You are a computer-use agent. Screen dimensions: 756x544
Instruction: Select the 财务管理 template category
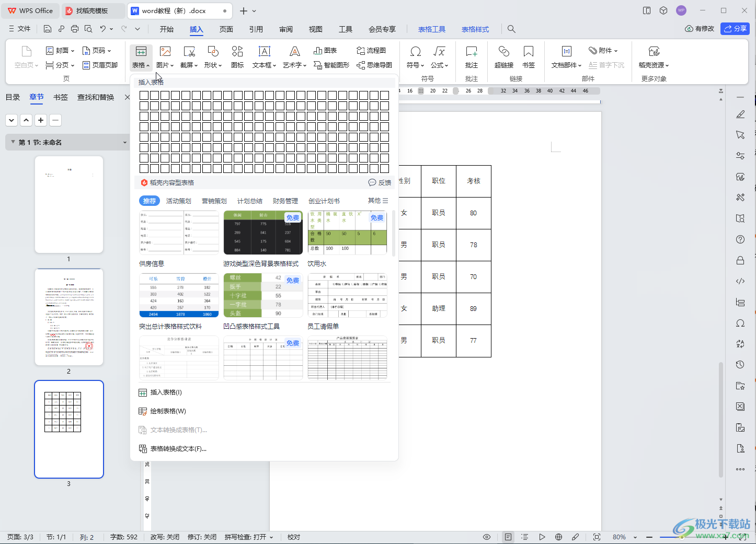(285, 201)
